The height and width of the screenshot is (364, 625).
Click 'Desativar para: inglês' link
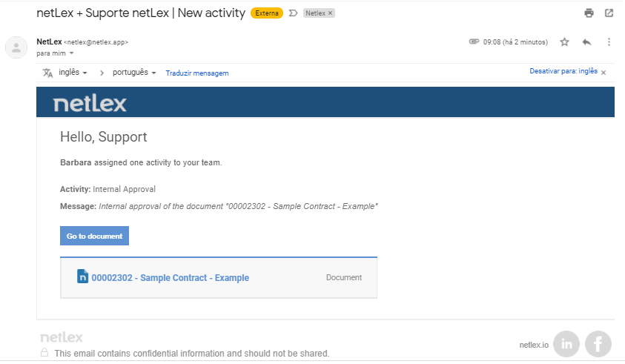(x=563, y=71)
